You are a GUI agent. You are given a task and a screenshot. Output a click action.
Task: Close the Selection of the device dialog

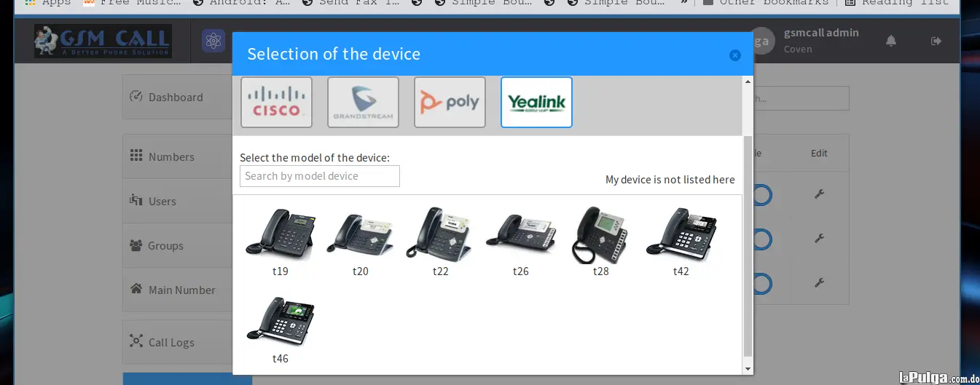point(735,55)
